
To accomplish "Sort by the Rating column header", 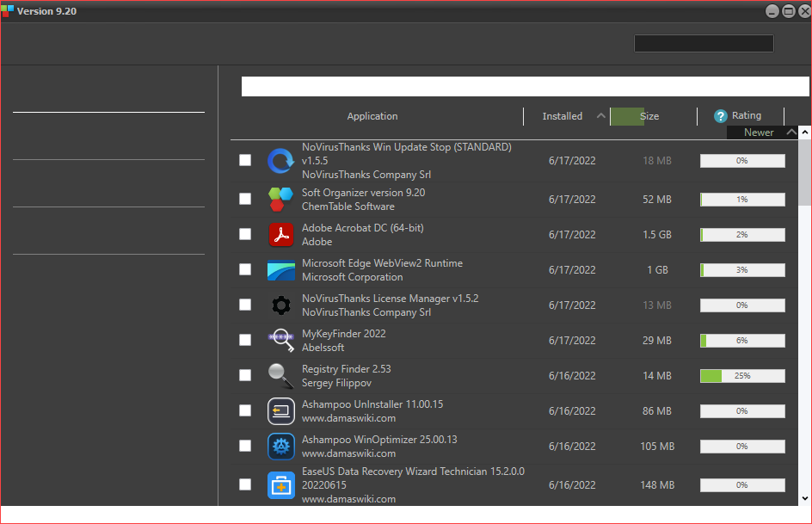I will pos(747,115).
